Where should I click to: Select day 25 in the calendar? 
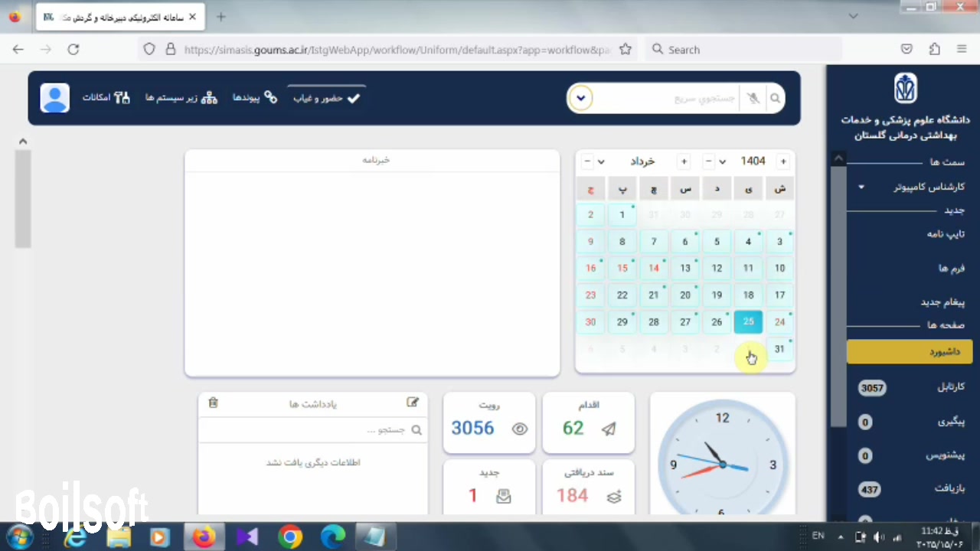(x=748, y=321)
